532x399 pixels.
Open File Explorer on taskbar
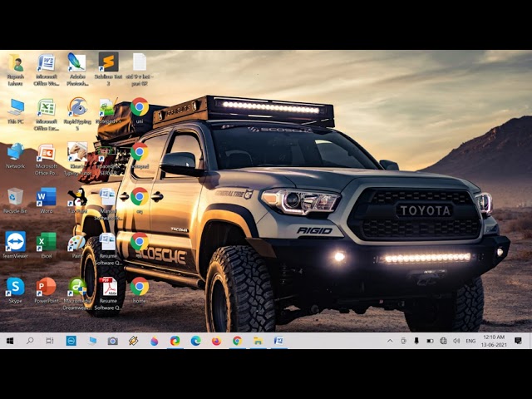[259, 341]
